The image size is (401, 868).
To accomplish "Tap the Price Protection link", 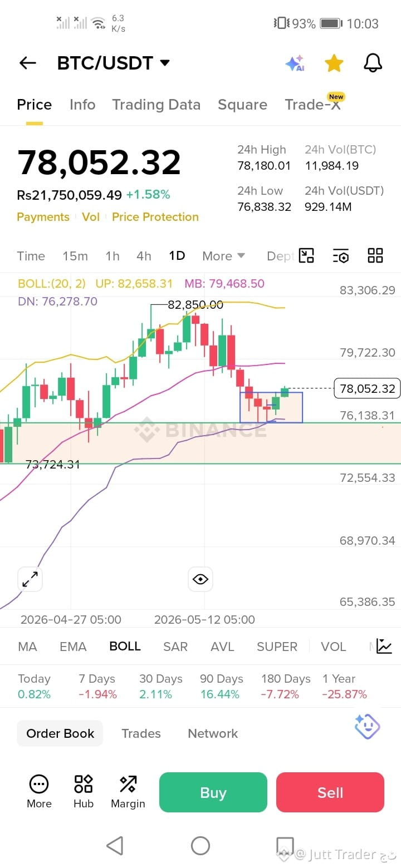I will 155,217.
